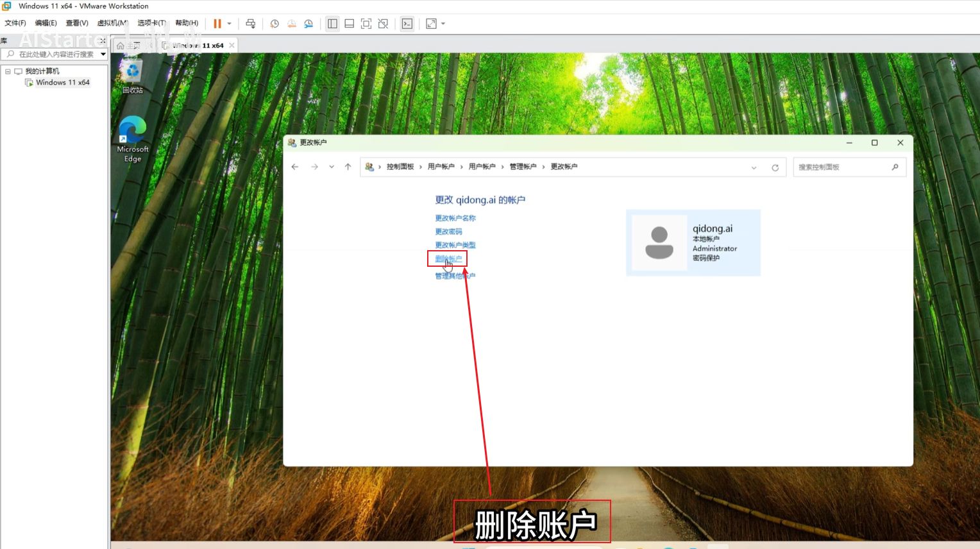Viewport: 980px width, 549px height.
Task: Click the magnifier icon in control panel search
Action: click(x=895, y=167)
